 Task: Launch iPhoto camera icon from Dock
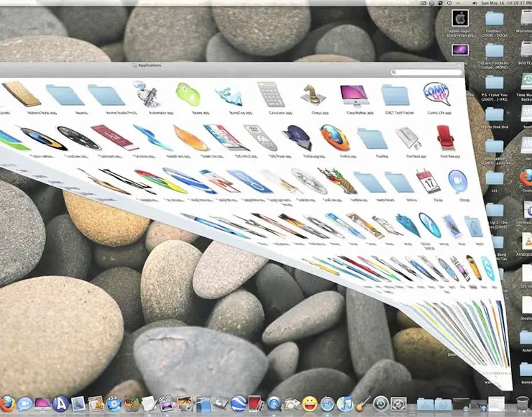[185, 404]
